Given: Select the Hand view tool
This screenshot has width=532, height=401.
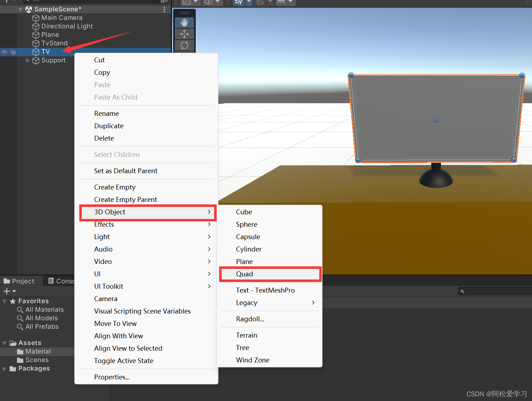Looking at the screenshot, I should pos(184,23).
